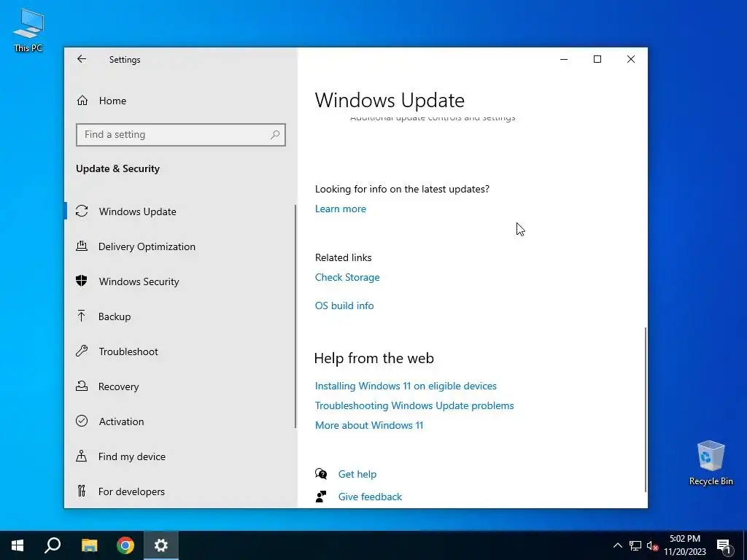Open the notification center icon
The image size is (747, 560).
click(x=724, y=545)
